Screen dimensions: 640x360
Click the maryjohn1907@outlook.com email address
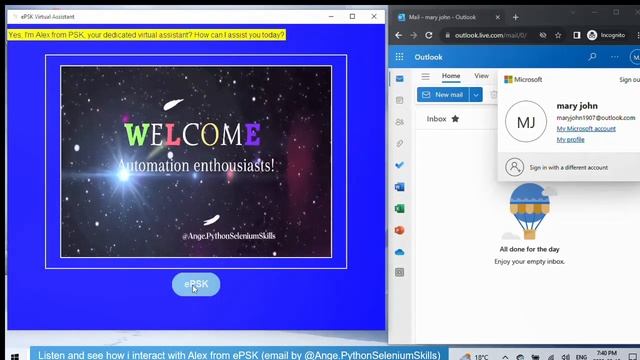[596, 118]
